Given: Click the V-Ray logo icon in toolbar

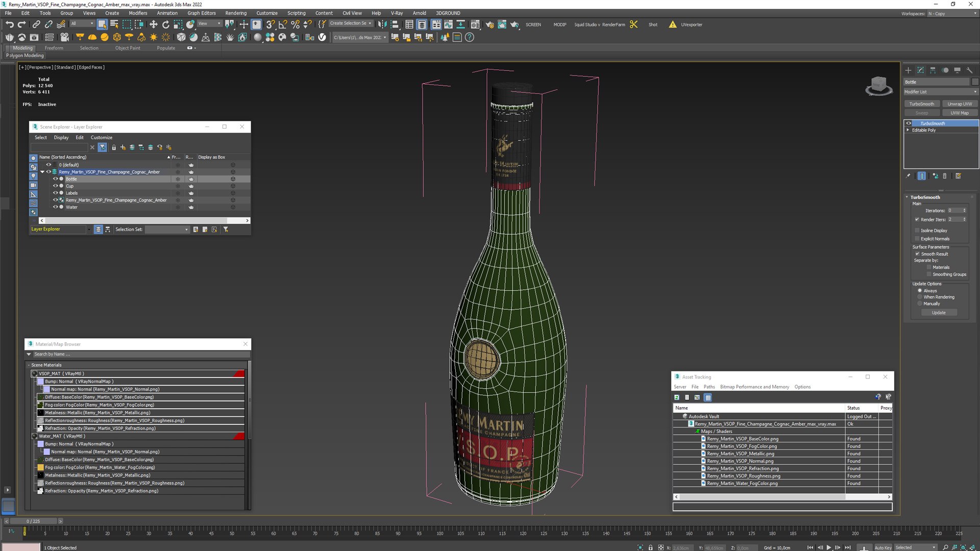Looking at the screenshot, I should pyautogui.click(x=322, y=37).
